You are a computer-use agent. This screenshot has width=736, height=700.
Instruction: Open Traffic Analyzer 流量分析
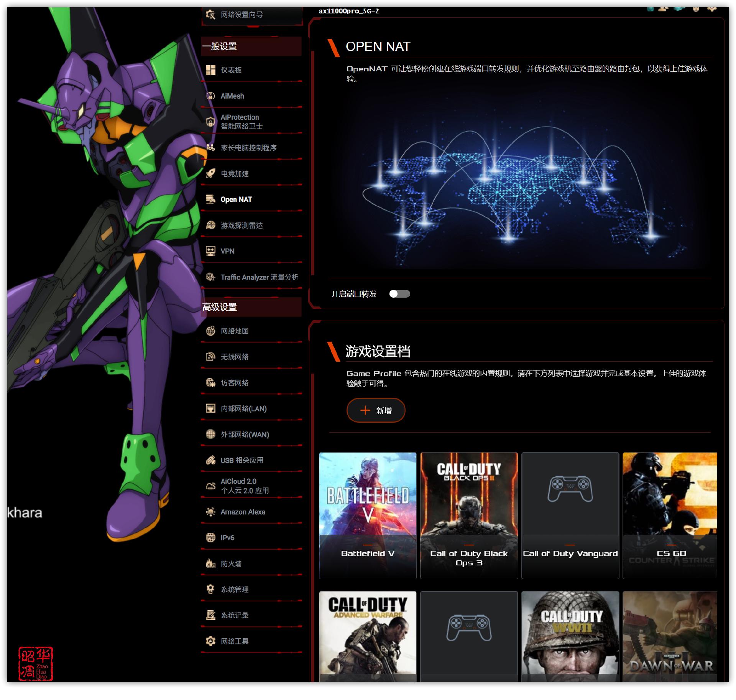point(260,277)
